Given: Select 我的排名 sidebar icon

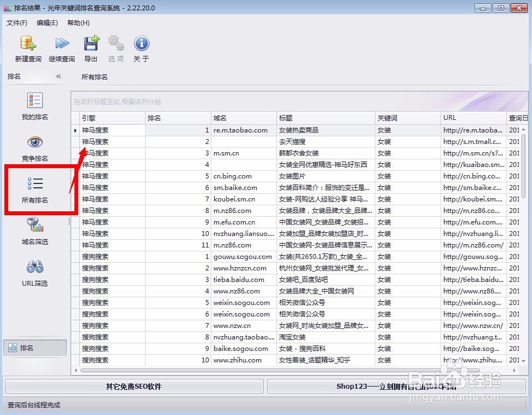Looking at the screenshot, I should click(34, 101).
